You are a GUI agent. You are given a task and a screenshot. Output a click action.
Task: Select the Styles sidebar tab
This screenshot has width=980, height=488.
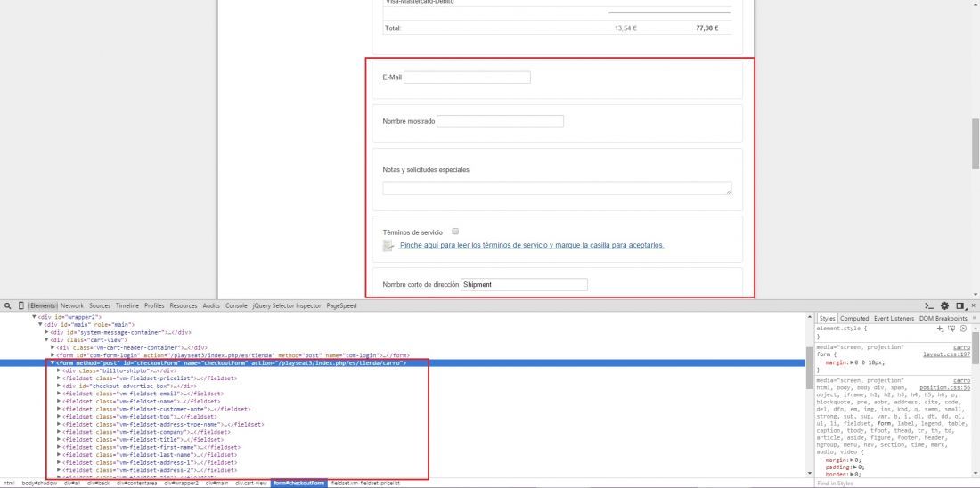(827, 318)
